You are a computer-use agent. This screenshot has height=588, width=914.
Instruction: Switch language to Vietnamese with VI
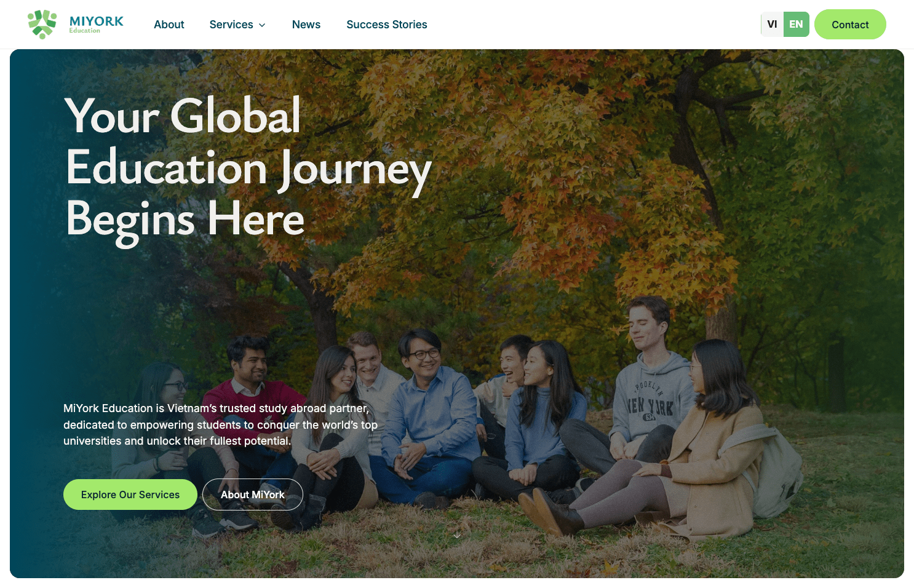coord(772,25)
